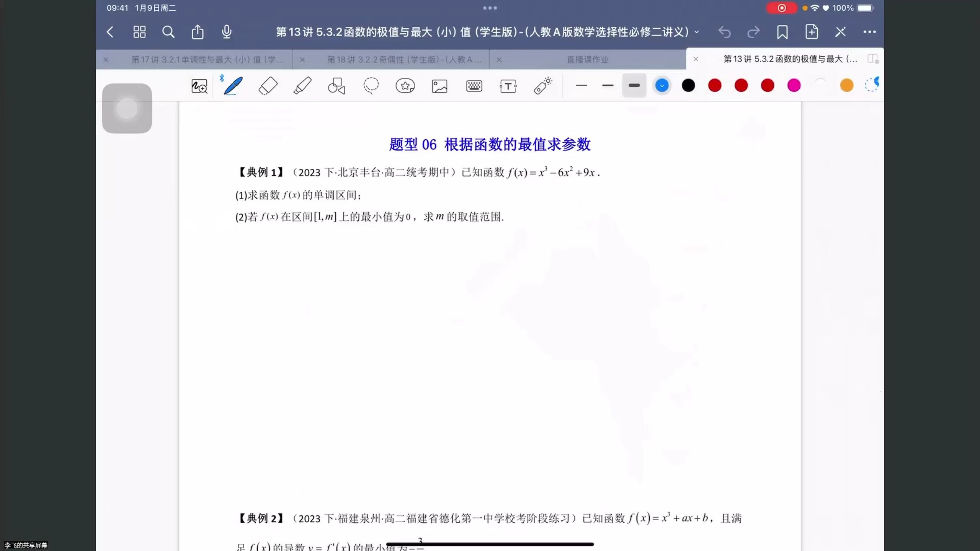Tap the share export icon

pos(198,32)
